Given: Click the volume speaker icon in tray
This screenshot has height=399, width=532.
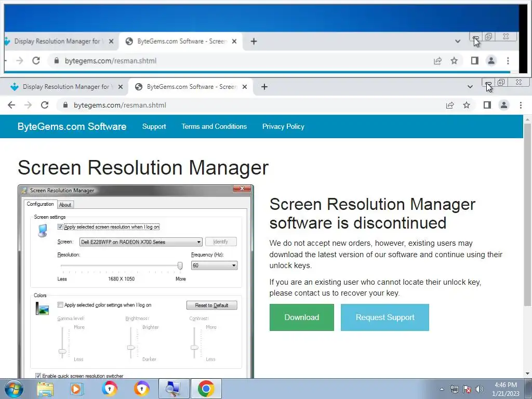Looking at the screenshot, I should 480,389.
